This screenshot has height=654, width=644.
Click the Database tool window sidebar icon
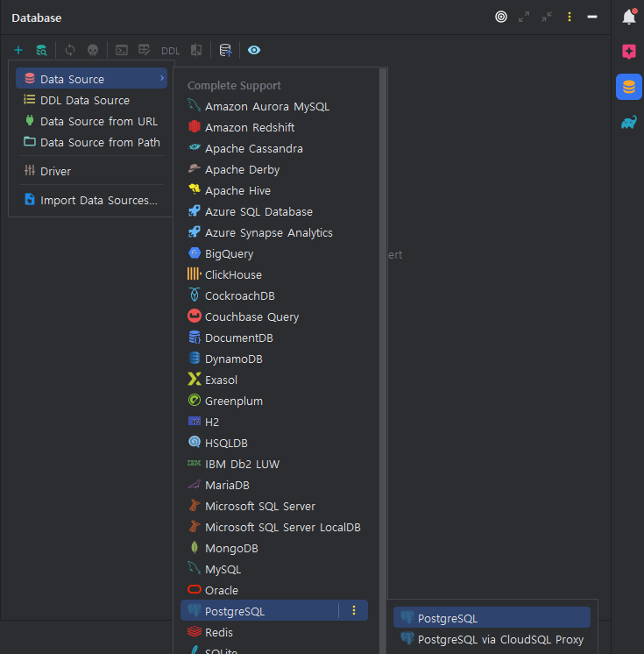[629, 87]
